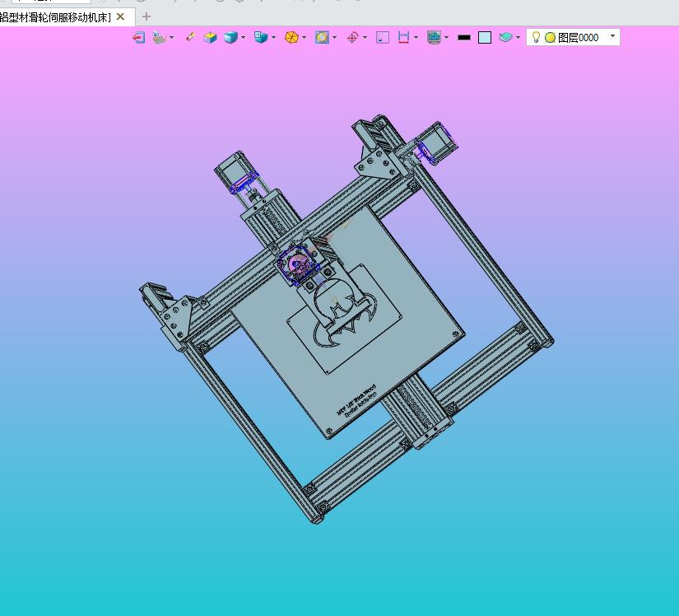
Task: Click the exit/return red arrow icon
Action: [x=138, y=38]
